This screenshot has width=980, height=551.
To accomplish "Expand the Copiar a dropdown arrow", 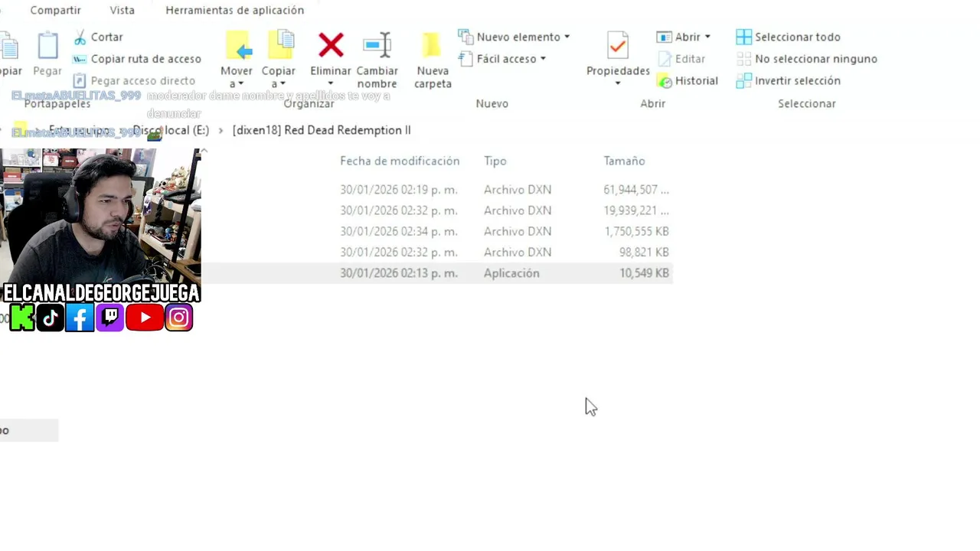I will tap(283, 84).
